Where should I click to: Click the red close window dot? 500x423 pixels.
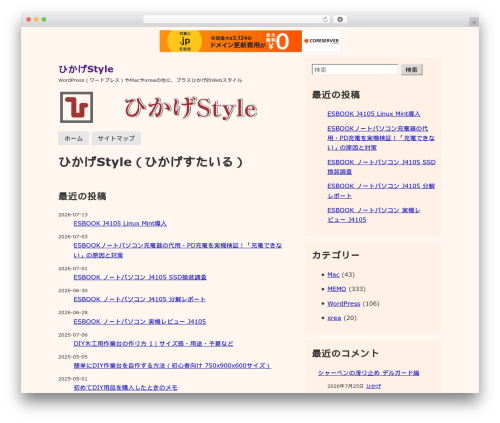[x=29, y=19]
